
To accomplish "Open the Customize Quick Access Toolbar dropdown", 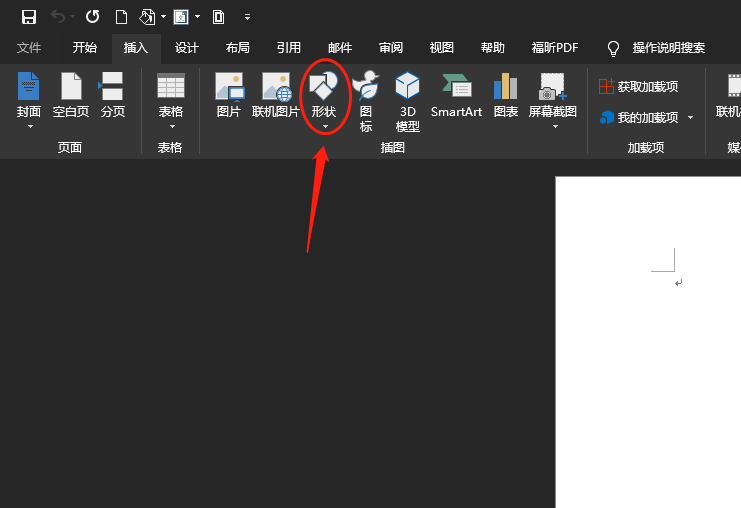I will pos(247,17).
